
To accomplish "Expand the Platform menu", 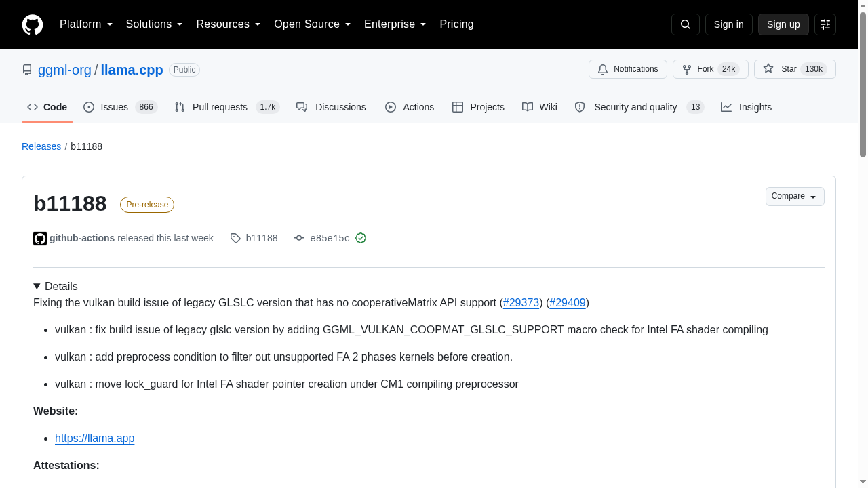I will tap(86, 24).
